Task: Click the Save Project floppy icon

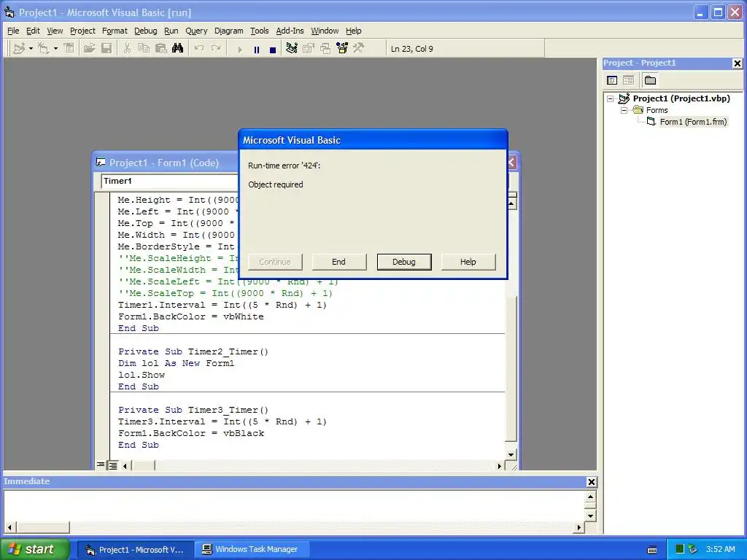Action: [107, 49]
